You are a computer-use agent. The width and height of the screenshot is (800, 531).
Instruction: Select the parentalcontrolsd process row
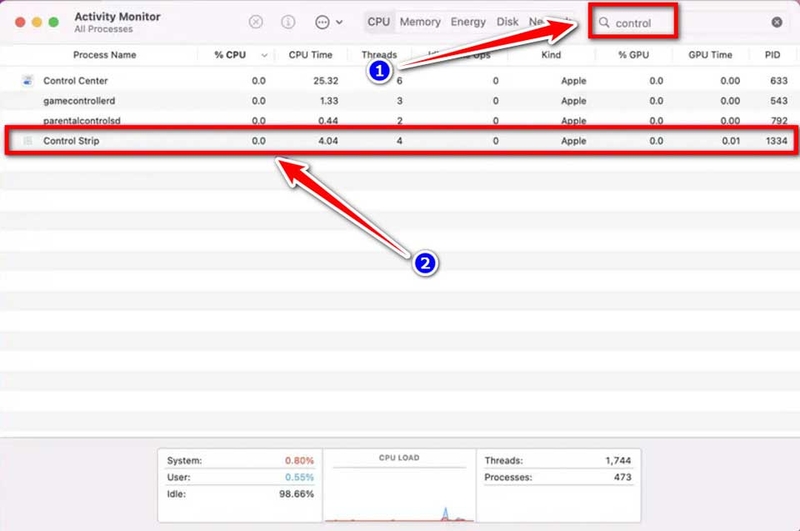point(400,121)
